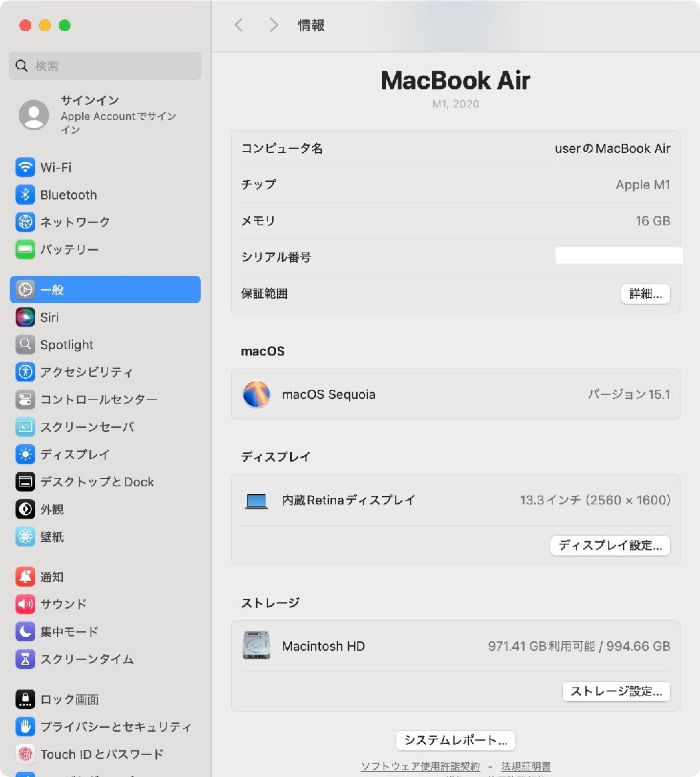Open the 外観 appearance icon
This screenshot has height=777, width=700.
[x=25, y=509]
